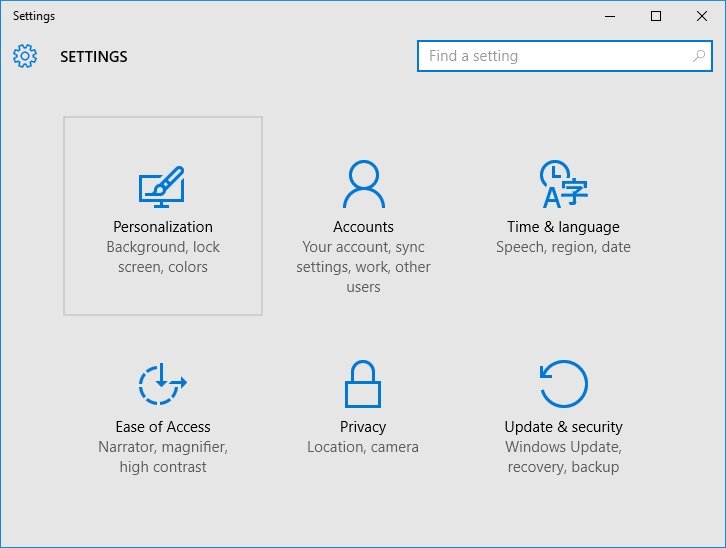The width and height of the screenshot is (726, 548).
Task: Select the Accounts person silhouette icon
Action: [x=363, y=184]
